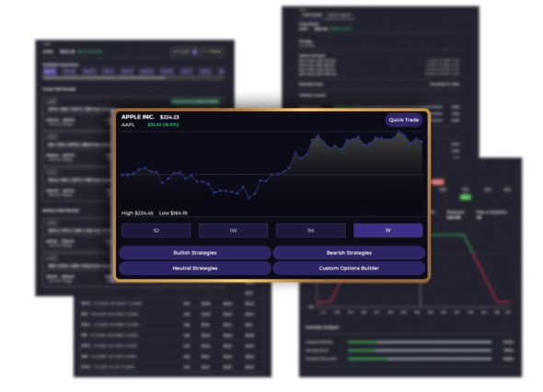Click the green price change percentage

pos(163,124)
